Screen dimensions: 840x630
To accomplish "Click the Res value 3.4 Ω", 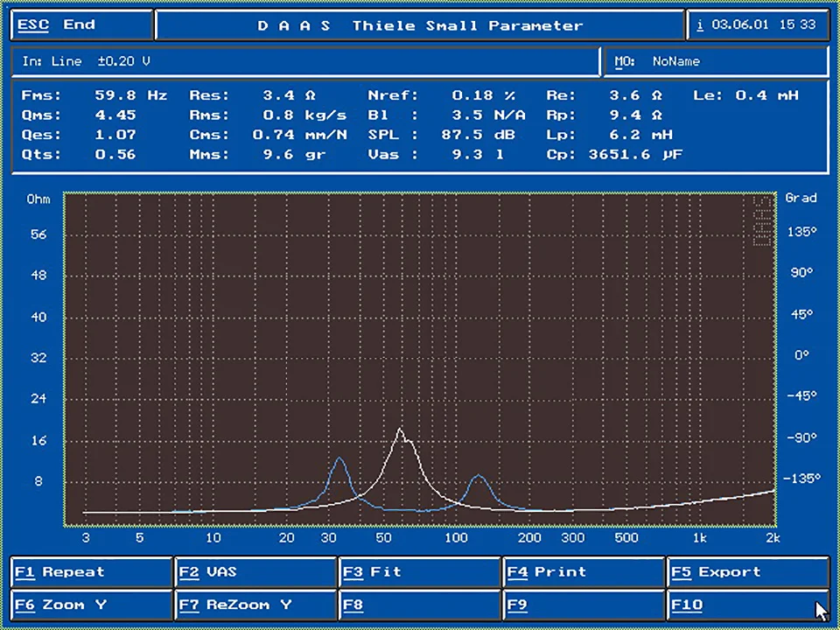I will [290, 96].
